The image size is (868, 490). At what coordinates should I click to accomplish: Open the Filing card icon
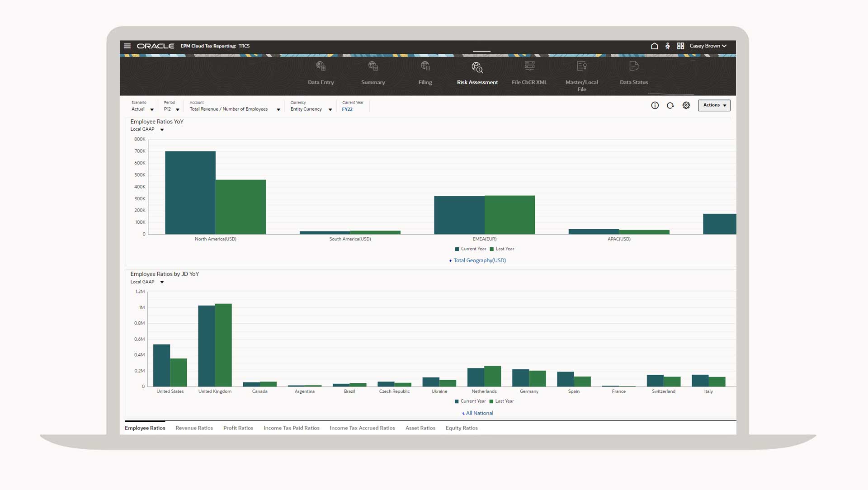tap(425, 66)
